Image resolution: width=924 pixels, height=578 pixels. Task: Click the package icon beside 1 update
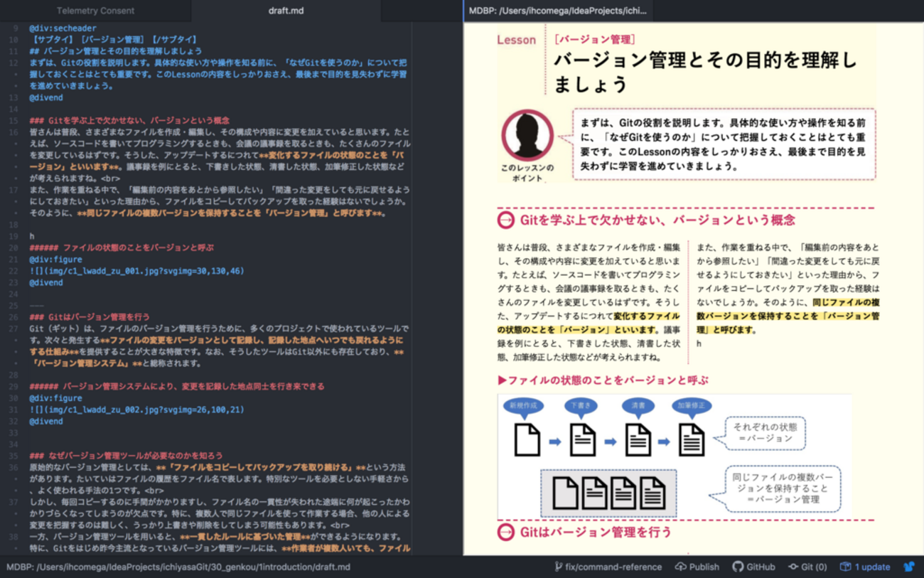(x=845, y=567)
